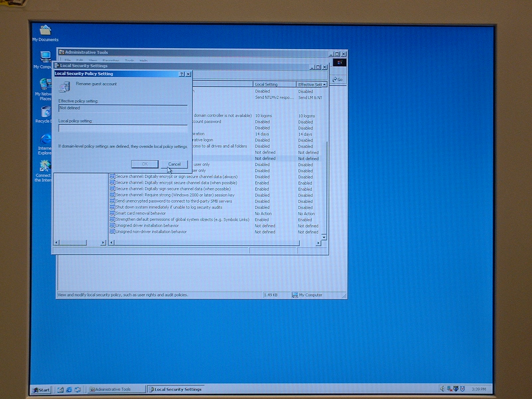Image resolution: width=532 pixels, height=399 pixels.
Task: Select Shut down system if unable to log audits
Action: 169,207
